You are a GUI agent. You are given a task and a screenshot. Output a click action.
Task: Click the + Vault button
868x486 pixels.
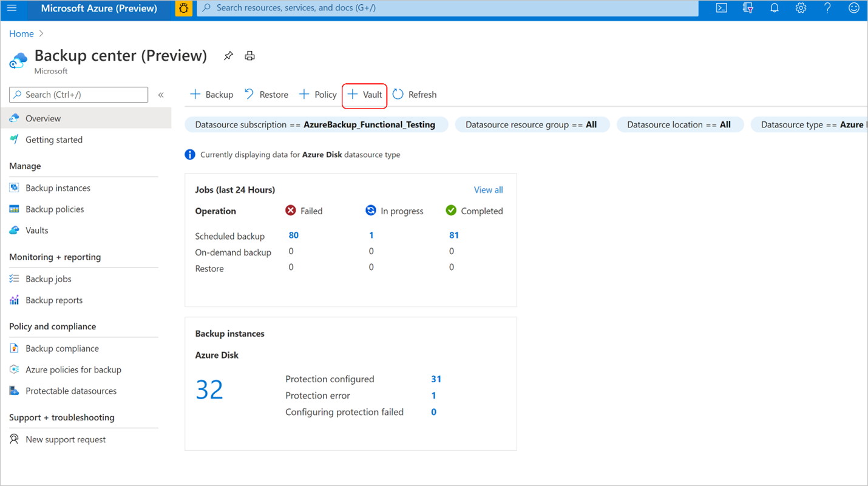(364, 95)
